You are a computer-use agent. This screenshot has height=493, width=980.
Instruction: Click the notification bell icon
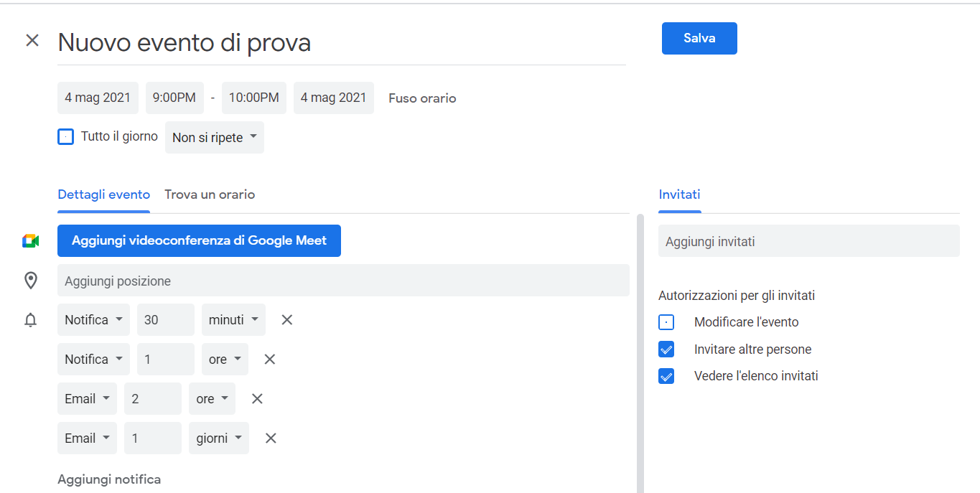[x=31, y=320]
